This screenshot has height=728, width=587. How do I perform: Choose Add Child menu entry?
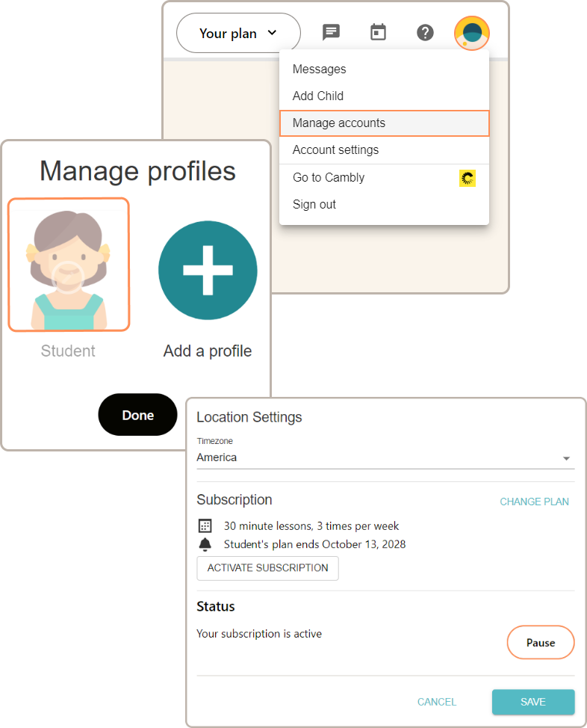pos(318,96)
